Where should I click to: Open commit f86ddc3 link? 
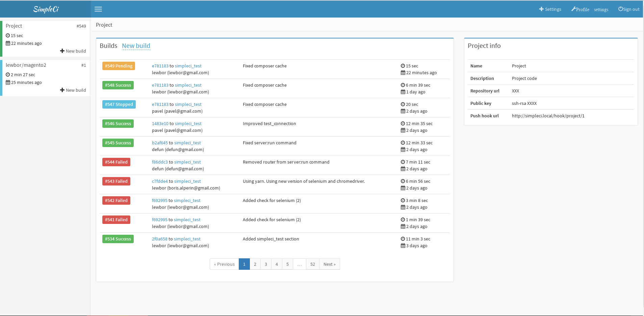coord(160,162)
